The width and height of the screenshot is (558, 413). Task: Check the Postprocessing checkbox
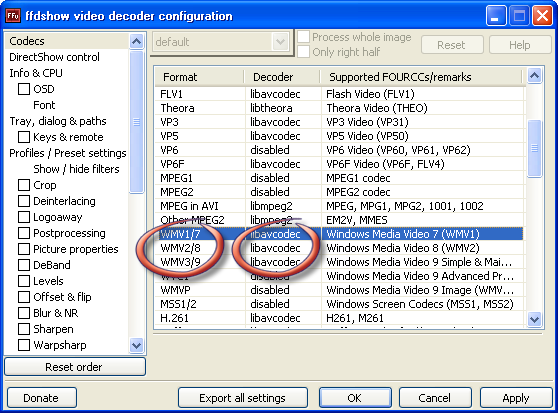click(24, 233)
